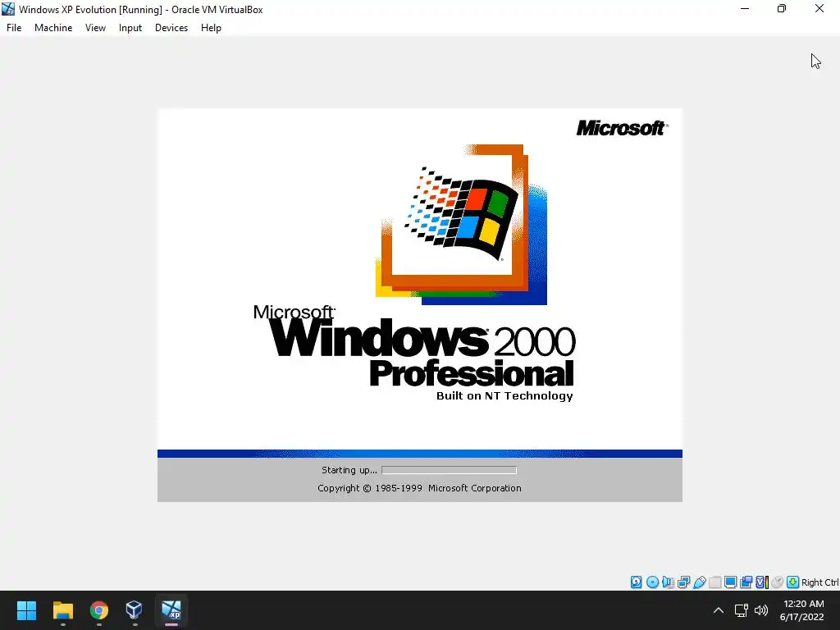Screen dimensions: 840x630
Task: Open the View menu
Action: (x=95, y=28)
